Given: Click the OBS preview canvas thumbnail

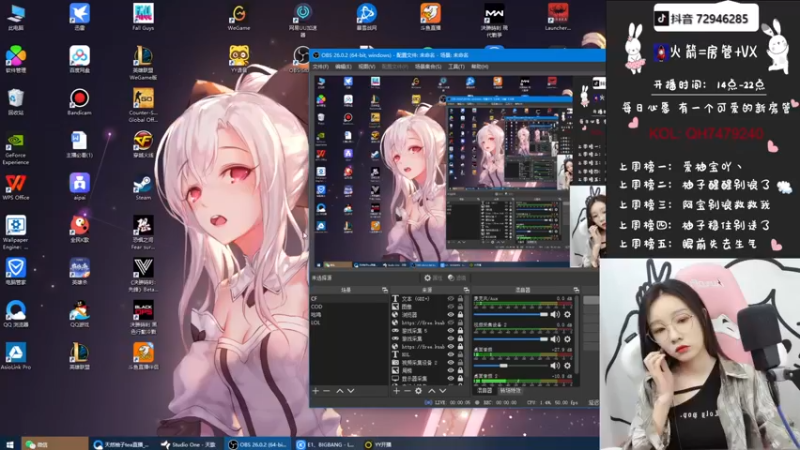Looking at the screenshot, I should [x=457, y=170].
